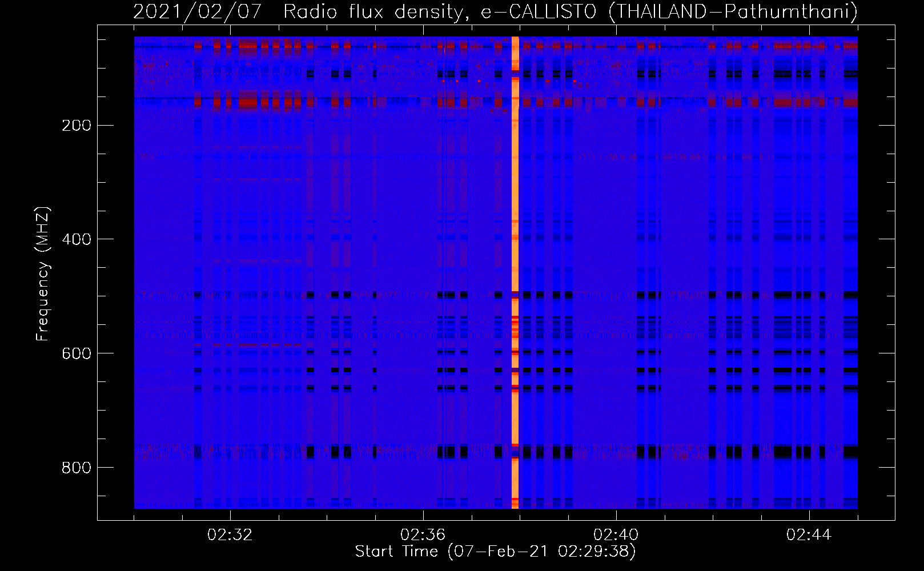Click the Start Time axis label
Screen dimensions: 924x571
pyautogui.click(x=495, y=552)
